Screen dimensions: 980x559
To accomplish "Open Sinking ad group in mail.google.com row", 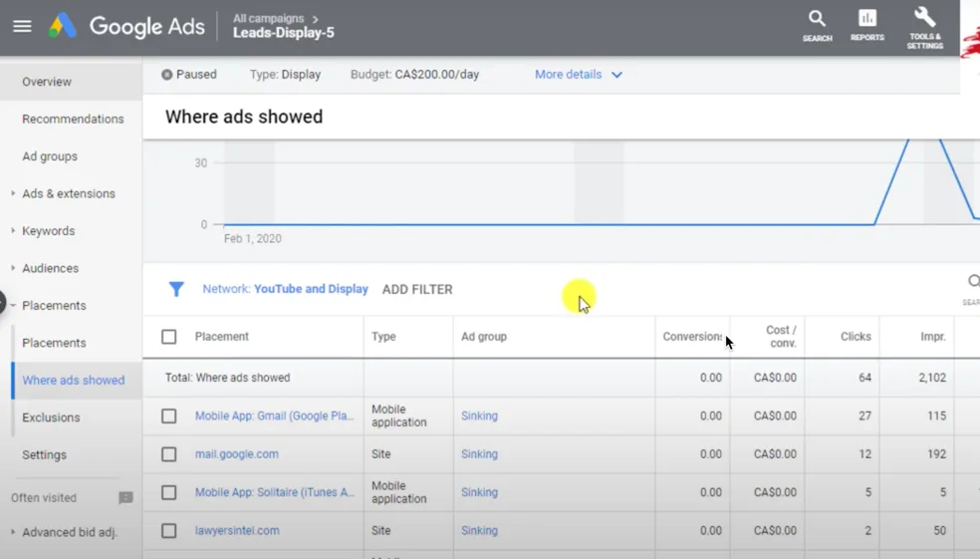I will coord(479,454).
